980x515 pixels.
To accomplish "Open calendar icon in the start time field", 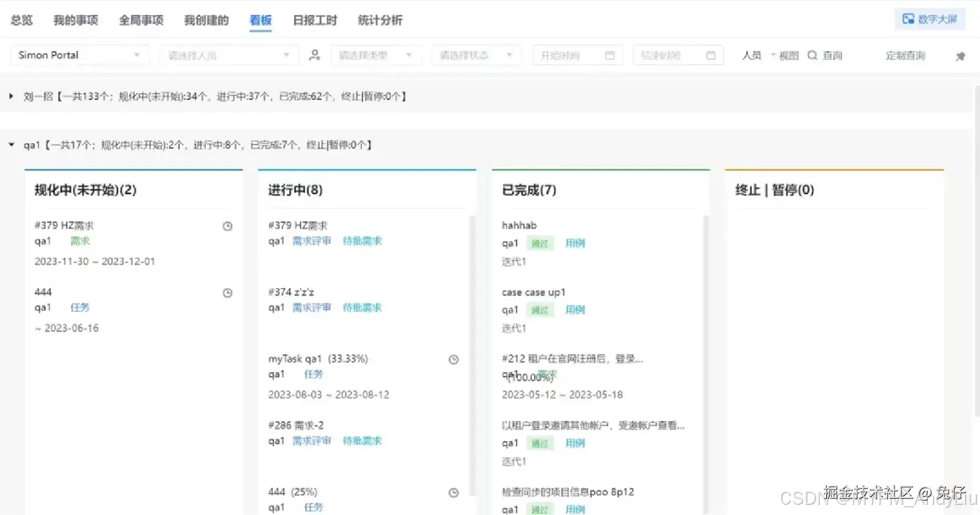I will click(x=610, y=55).
